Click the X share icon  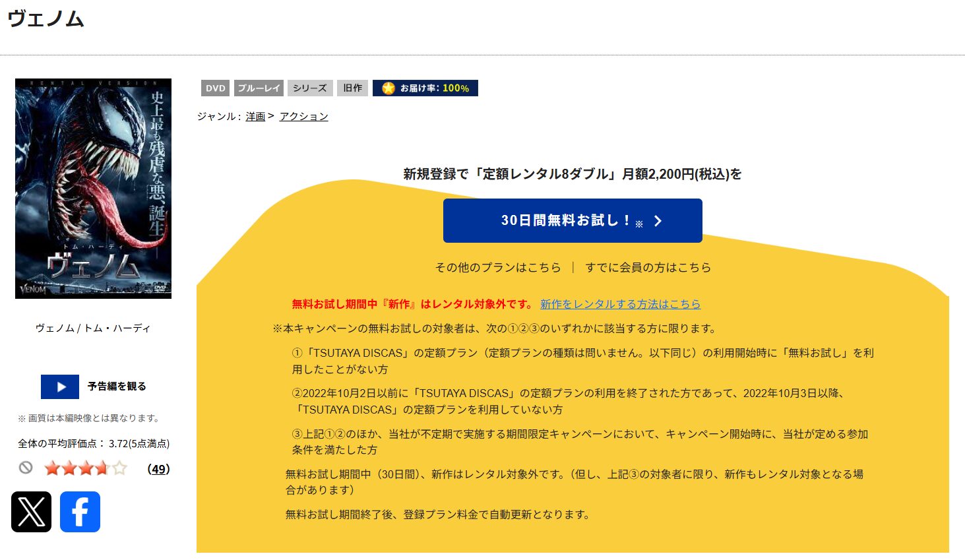32,512
